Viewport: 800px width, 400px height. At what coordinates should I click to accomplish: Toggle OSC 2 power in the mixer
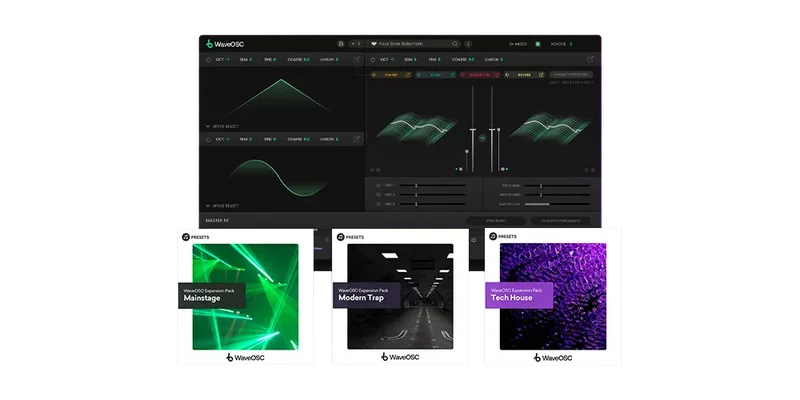tap(378, 195)
